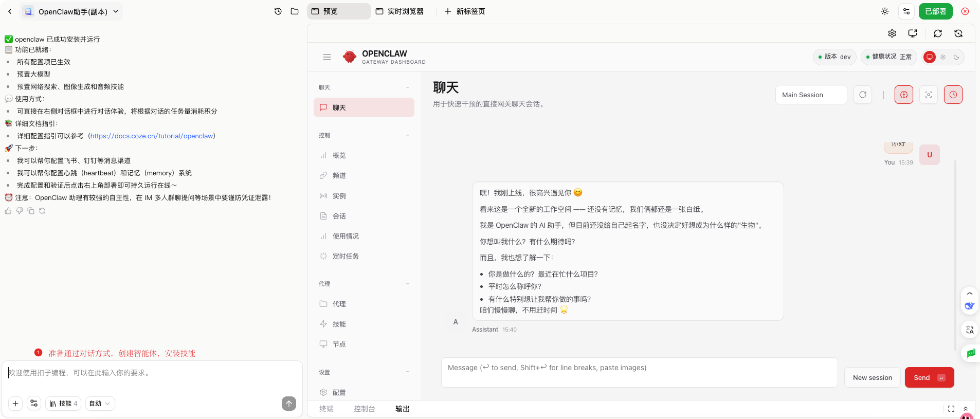The width and height of the screenshot is (980, 419).
Task: Click the refresh chat icon next to Main Session
Action: [863, 95]
